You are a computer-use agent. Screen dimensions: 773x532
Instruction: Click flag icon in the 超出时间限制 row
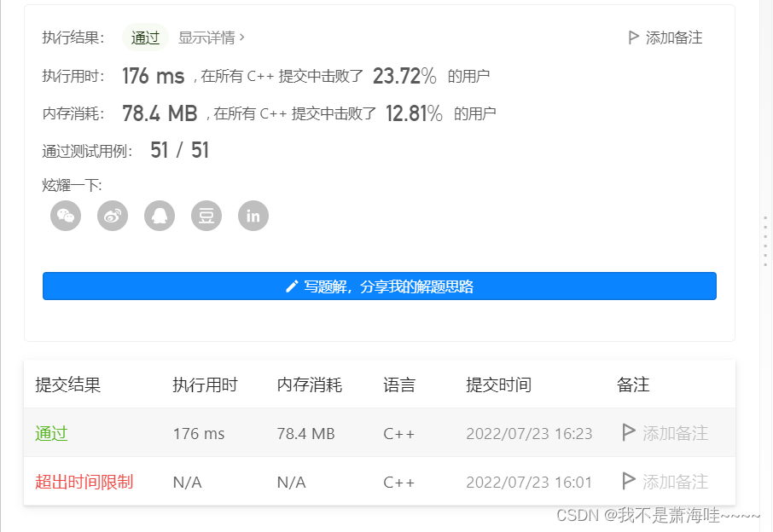point(629,482)
